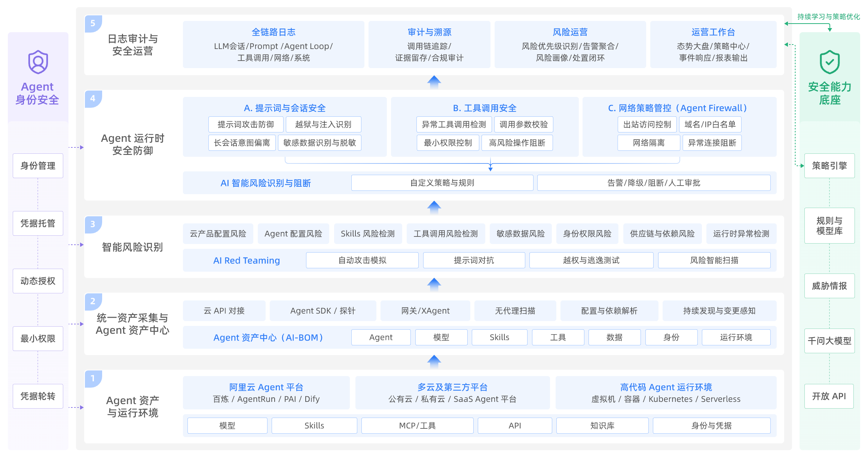This screenshot has height=458, width=868.
Task: Click 知识库 box
Action: [602, 426]
